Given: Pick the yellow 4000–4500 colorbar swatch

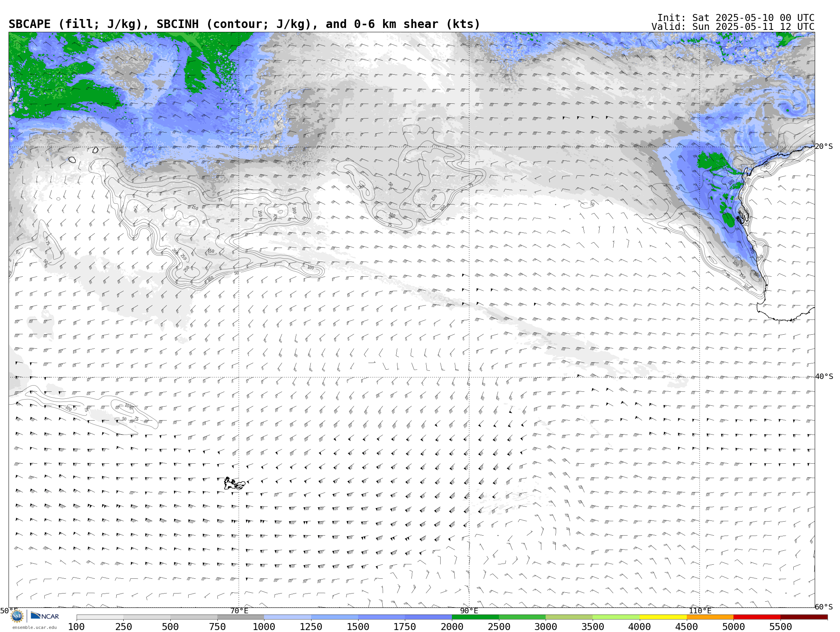Looking at the screenshot, I should (x=663, y=617).
